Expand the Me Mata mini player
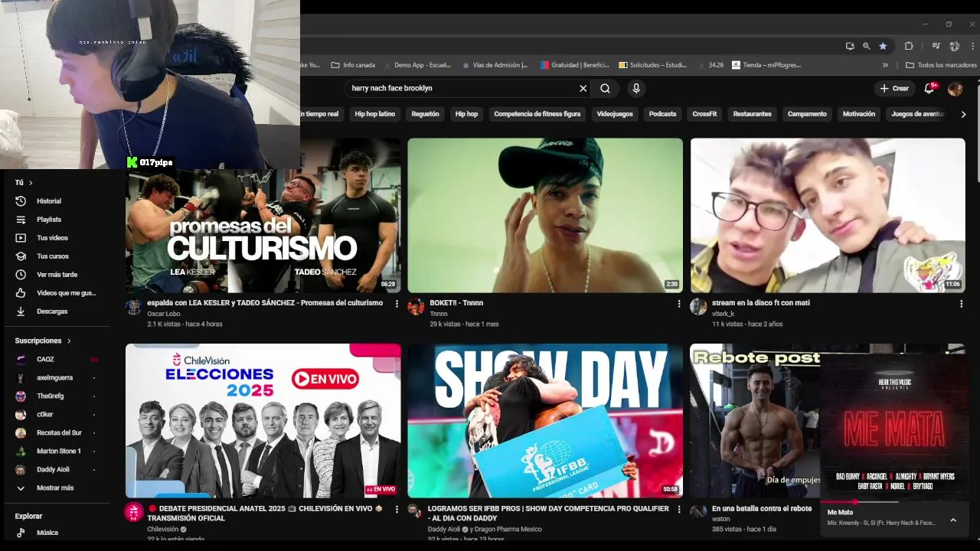Screen dimensions: 980x551 coord(953,520)
